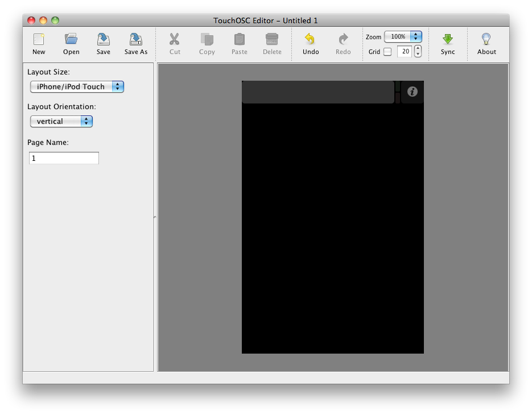Decrease grid size with stepper down arrow
The height and width of the screenshot is (415, 532).
(418, 55)
